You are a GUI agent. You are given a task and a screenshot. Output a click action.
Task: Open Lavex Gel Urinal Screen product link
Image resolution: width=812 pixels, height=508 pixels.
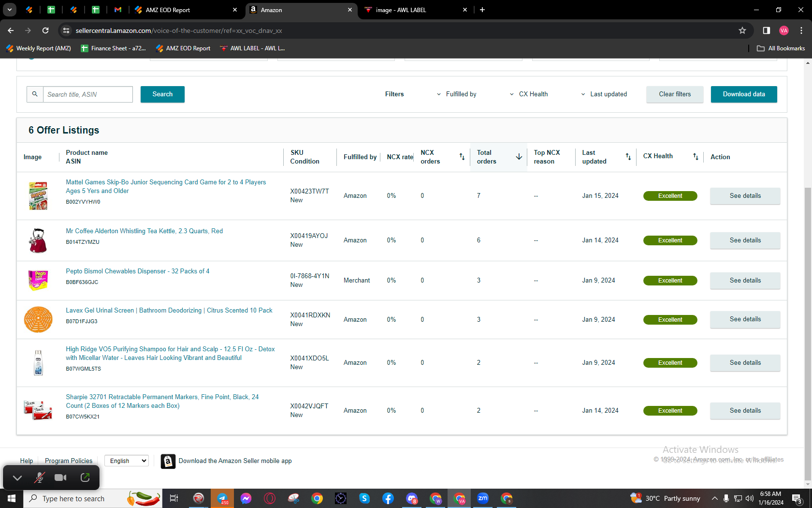(169, 311)
